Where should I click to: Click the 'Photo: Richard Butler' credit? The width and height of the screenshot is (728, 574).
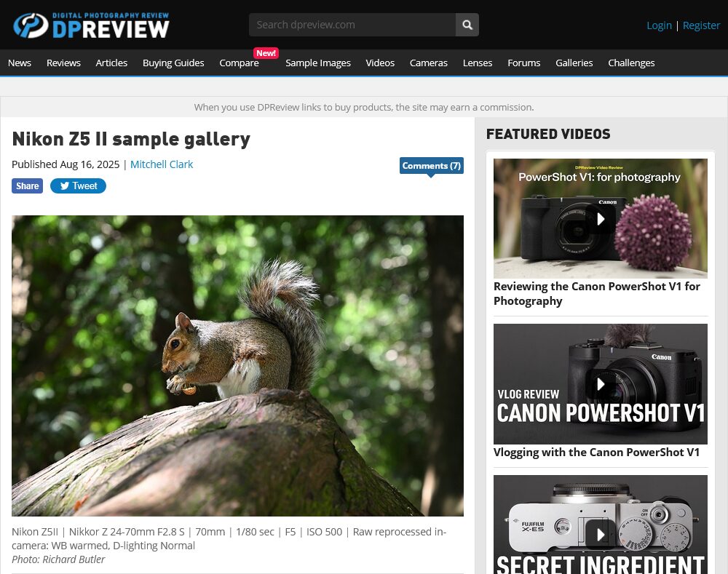[x=58, y=559]
